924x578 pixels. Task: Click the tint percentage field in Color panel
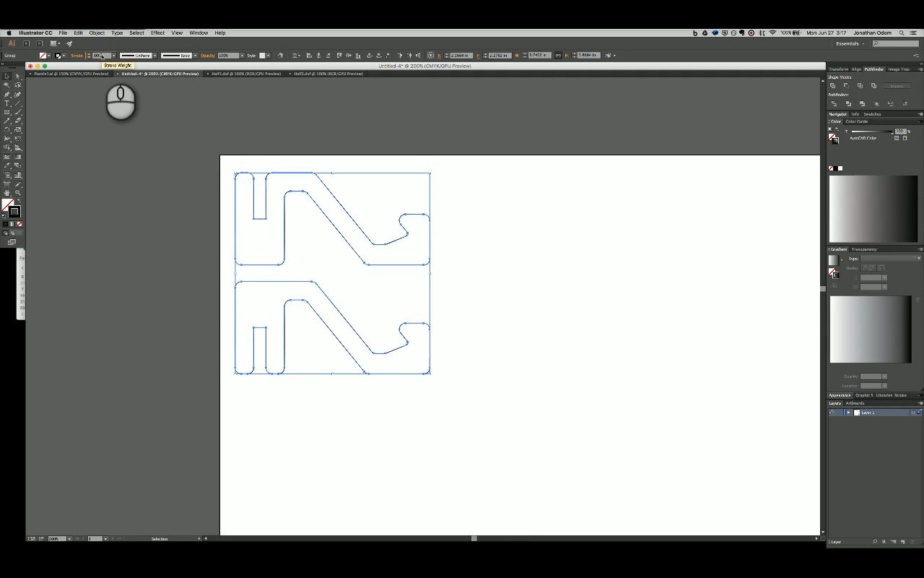point(900,131)
